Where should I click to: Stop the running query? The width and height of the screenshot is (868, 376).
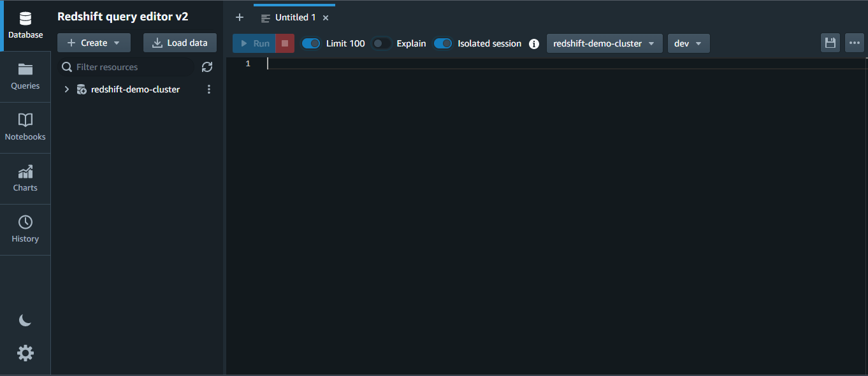click(x=285, y=43)
